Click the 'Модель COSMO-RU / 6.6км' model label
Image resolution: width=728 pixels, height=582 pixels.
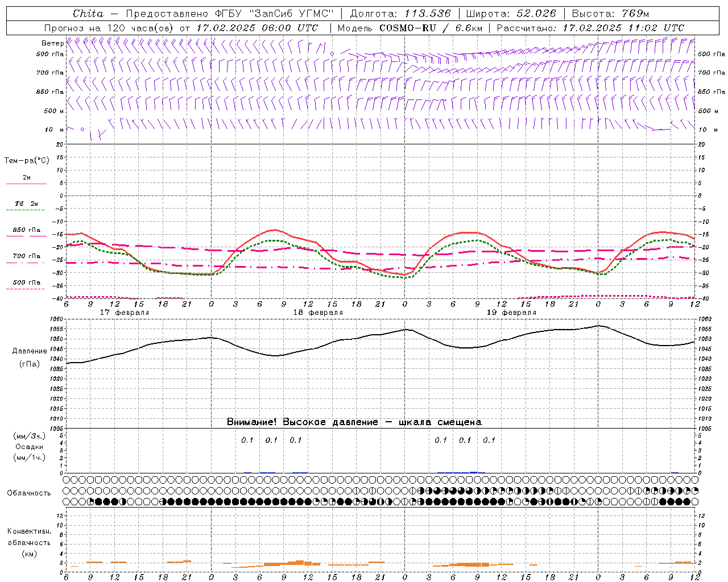[x=409, y=28]
